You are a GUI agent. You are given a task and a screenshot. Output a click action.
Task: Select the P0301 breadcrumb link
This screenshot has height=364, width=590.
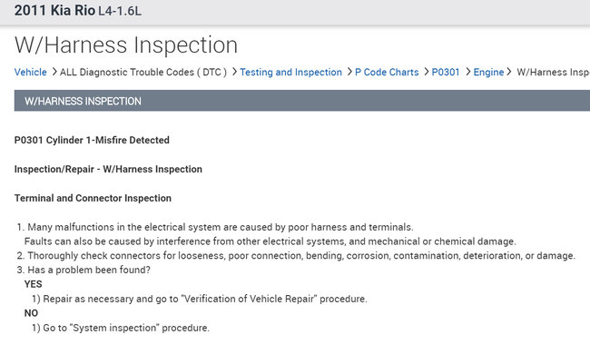tap(446, 72)
